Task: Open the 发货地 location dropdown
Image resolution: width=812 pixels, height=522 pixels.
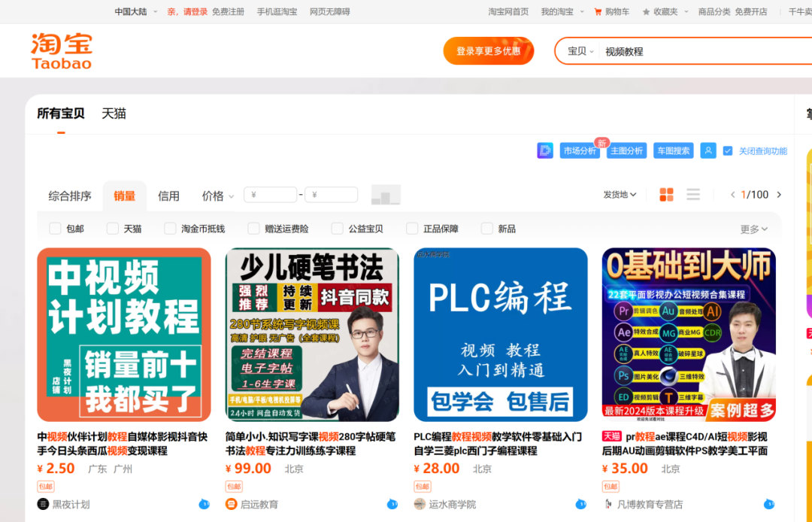Action: (620, 195)
